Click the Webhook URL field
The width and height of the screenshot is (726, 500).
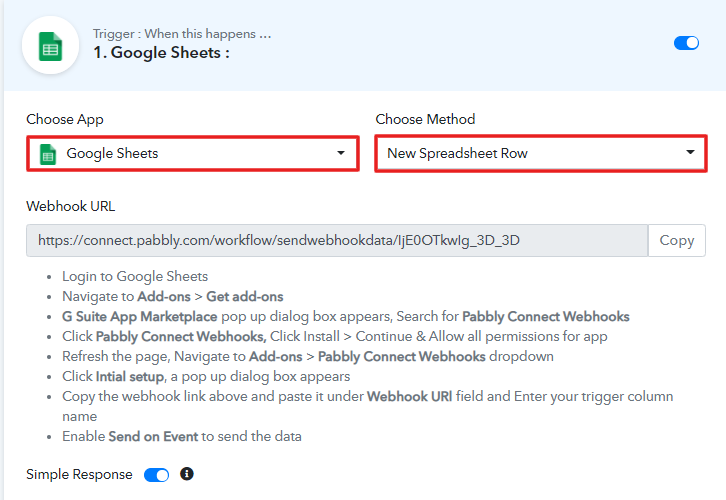coord(337,240)
